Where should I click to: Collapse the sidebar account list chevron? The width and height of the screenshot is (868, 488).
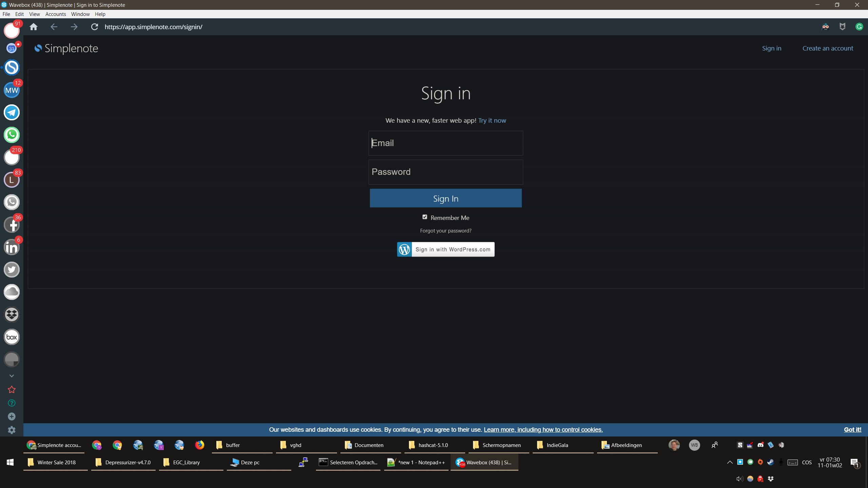pyautogui.click(x=11, y=375)
